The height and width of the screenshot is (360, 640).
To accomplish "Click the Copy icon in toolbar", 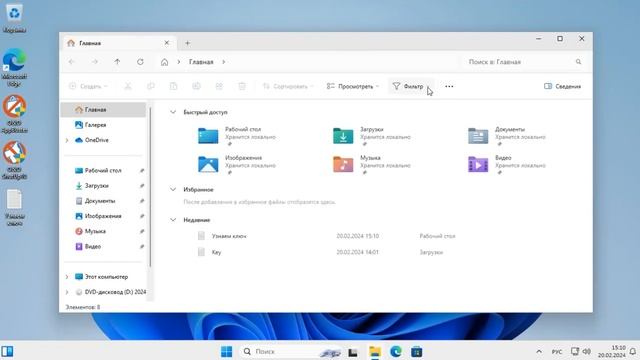I will (151, 86).
